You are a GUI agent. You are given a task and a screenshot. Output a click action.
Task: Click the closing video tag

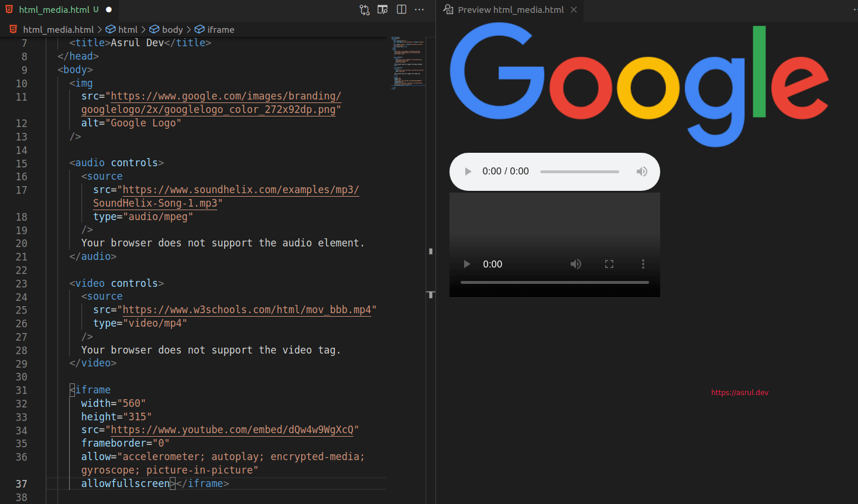coord(93,363)
